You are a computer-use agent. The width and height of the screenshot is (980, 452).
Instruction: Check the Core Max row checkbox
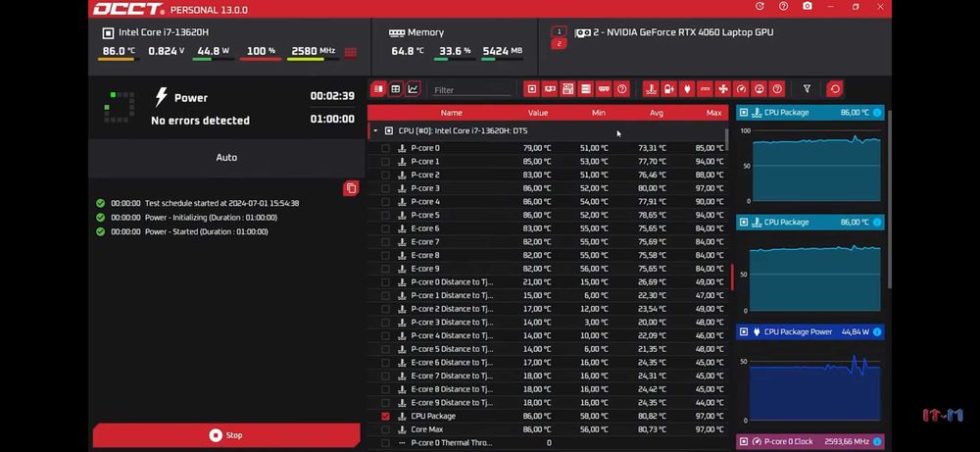(x=385, y=429)
